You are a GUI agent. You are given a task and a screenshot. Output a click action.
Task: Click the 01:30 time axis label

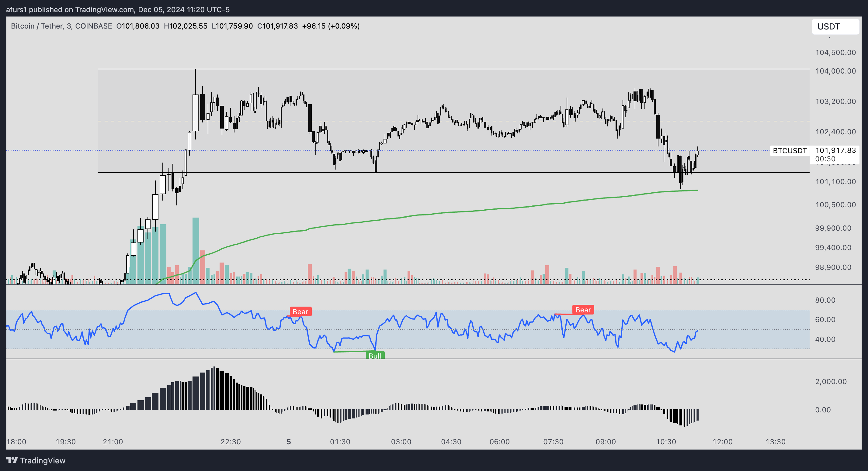pos(340,442)
